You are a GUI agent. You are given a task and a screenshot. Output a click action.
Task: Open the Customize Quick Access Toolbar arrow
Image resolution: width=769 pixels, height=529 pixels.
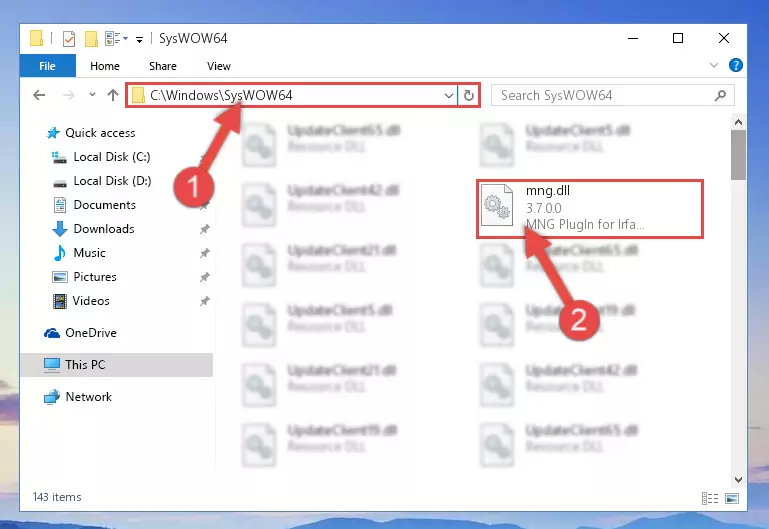tap(140, 39)
